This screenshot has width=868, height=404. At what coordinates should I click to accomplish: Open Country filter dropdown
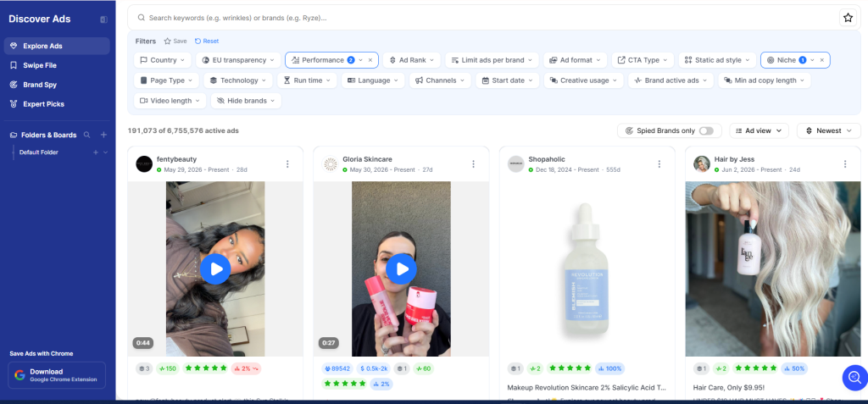pos(163,60)
